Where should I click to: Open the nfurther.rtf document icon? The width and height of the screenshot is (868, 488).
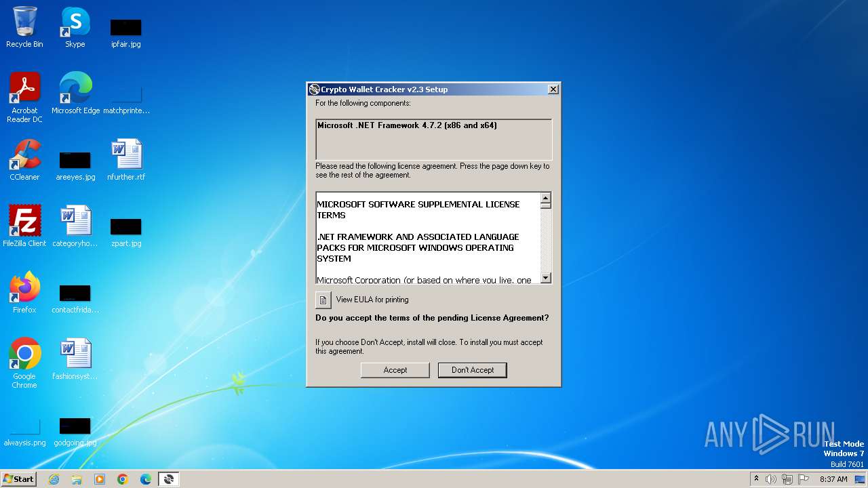tap(126, 159)
